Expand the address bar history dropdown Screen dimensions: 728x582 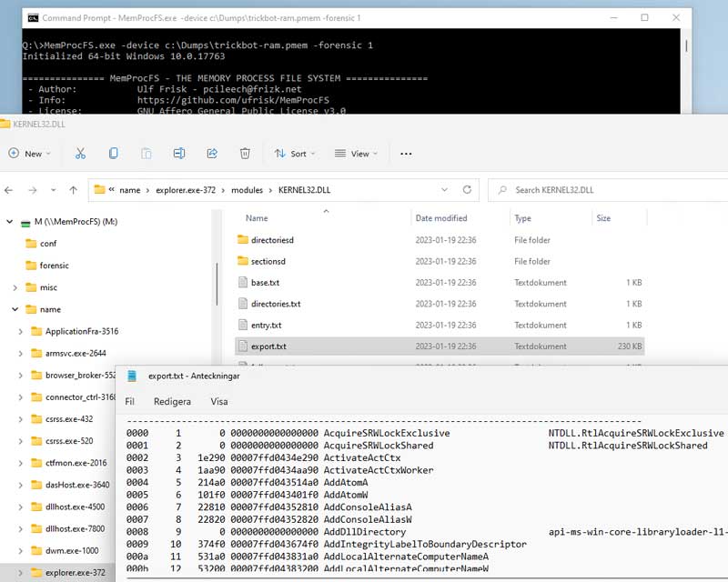(x=444, y=190)
